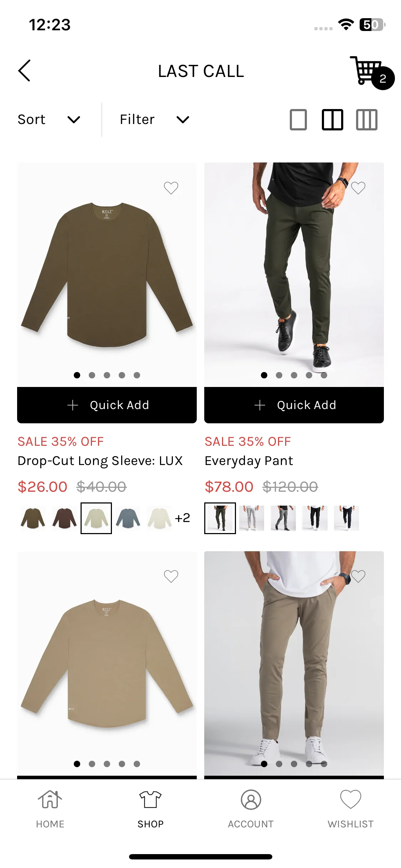The width and height of the screenshot is (401, 868).
Task: Quick Add the Everyday Pant
Action: pos(294,405)
